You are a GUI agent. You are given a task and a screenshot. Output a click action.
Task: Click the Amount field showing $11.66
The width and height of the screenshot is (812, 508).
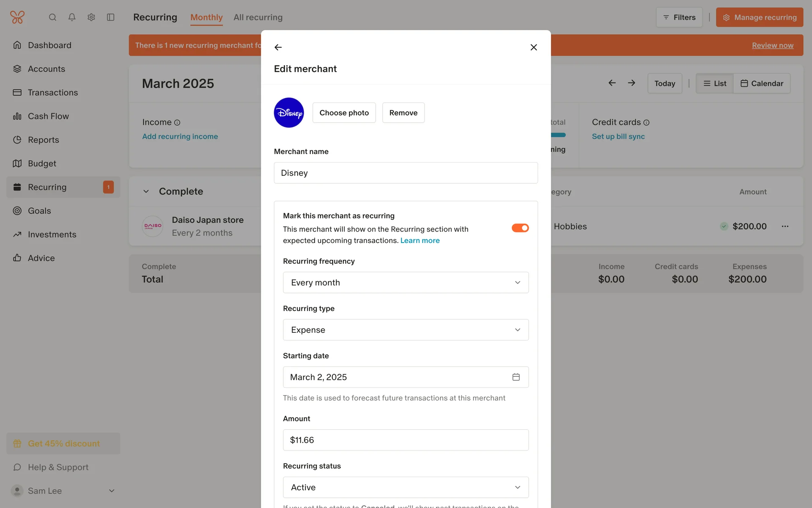[406, 440]
